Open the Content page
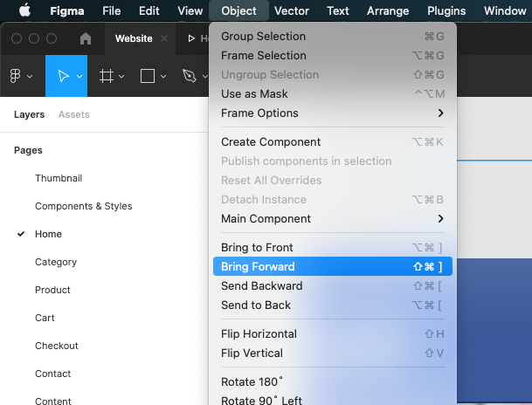 [53, 401]
